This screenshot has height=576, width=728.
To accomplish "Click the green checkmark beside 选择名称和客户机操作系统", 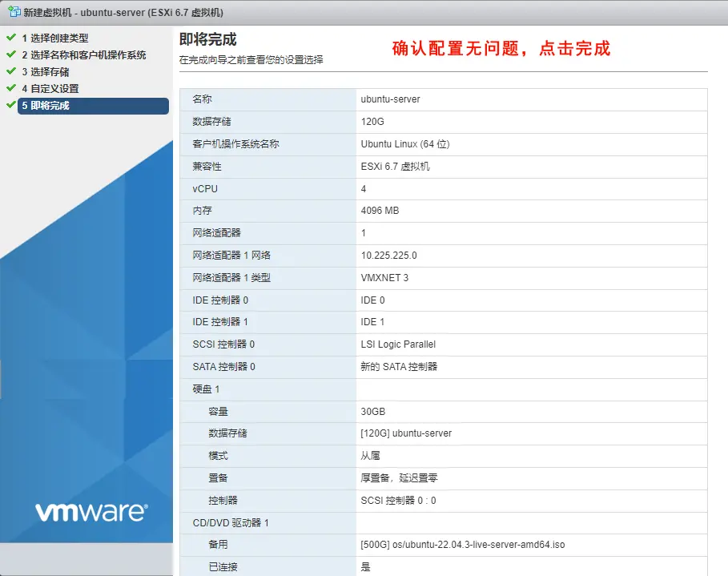I will tap(11, 54).
